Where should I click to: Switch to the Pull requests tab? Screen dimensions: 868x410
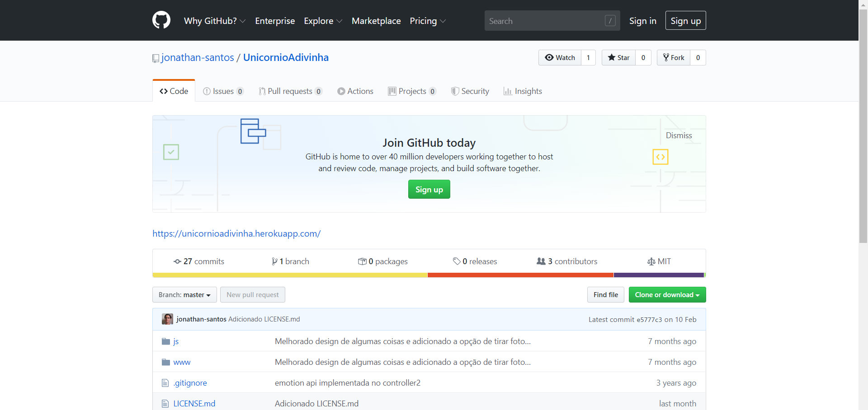point(290,91)
